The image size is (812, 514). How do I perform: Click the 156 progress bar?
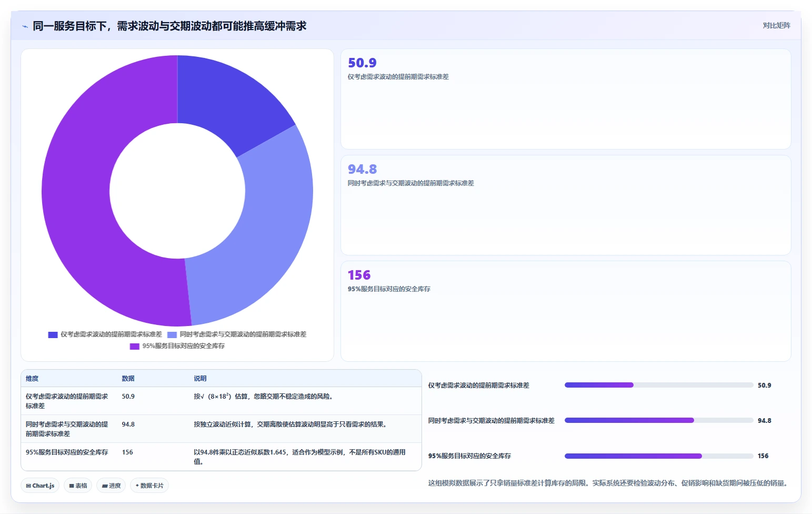pyautogui.click(x=659, y=456)
